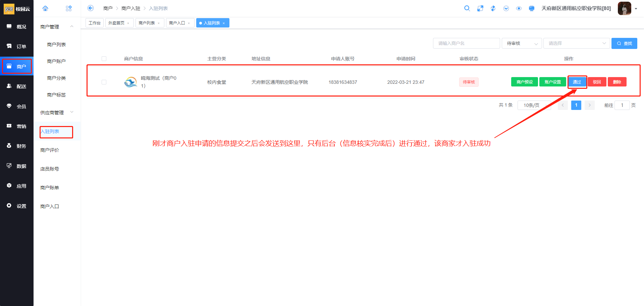Screen dimensions: 644x306
Task: Open 会员 in the left navigation
Action: tap(17, 106)
